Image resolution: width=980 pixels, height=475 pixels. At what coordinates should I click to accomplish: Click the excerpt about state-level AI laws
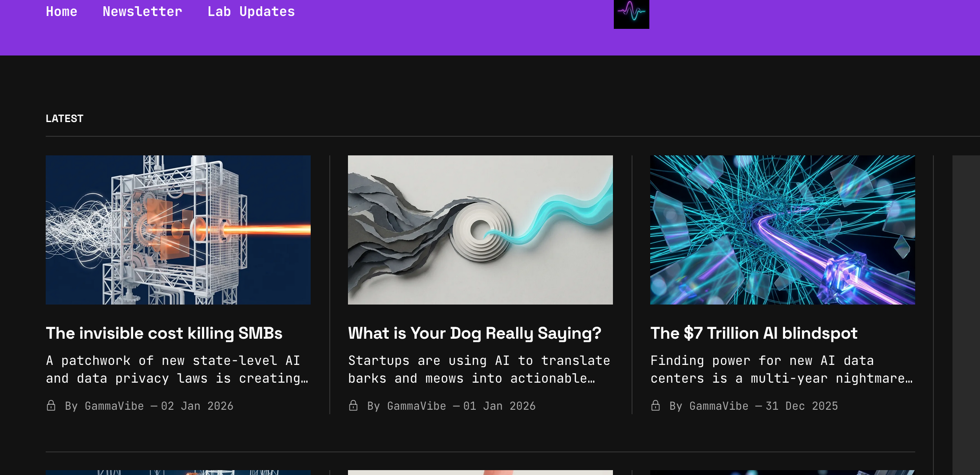(177, 369)
